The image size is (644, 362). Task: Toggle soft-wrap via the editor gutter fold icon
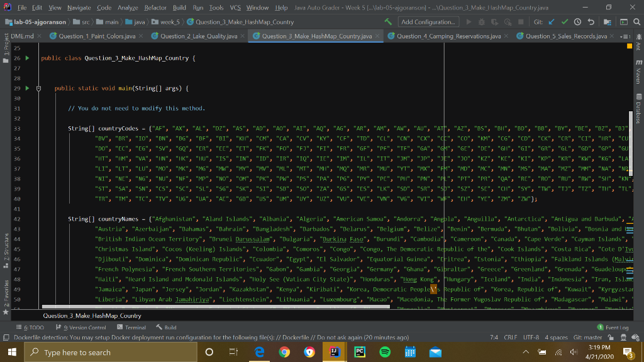[38, 88]
